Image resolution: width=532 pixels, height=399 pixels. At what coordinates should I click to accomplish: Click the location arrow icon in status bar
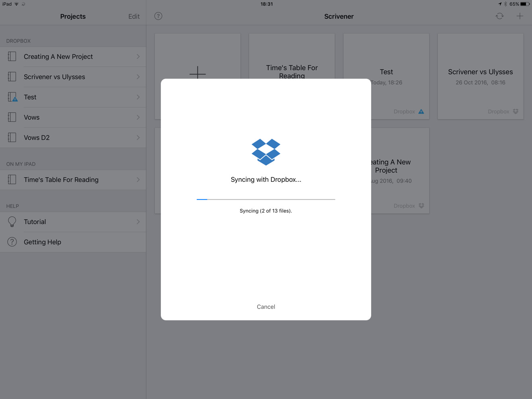coord(500,4)
